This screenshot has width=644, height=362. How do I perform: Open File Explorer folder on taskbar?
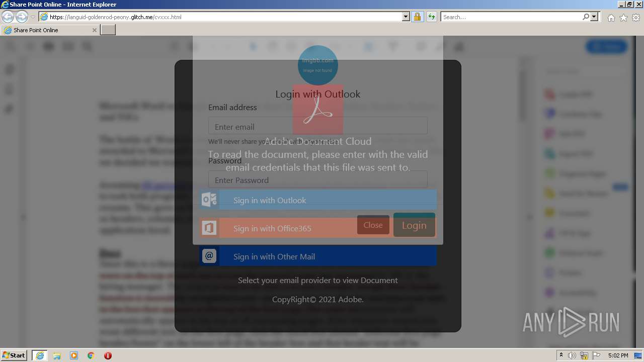(57, 355)
